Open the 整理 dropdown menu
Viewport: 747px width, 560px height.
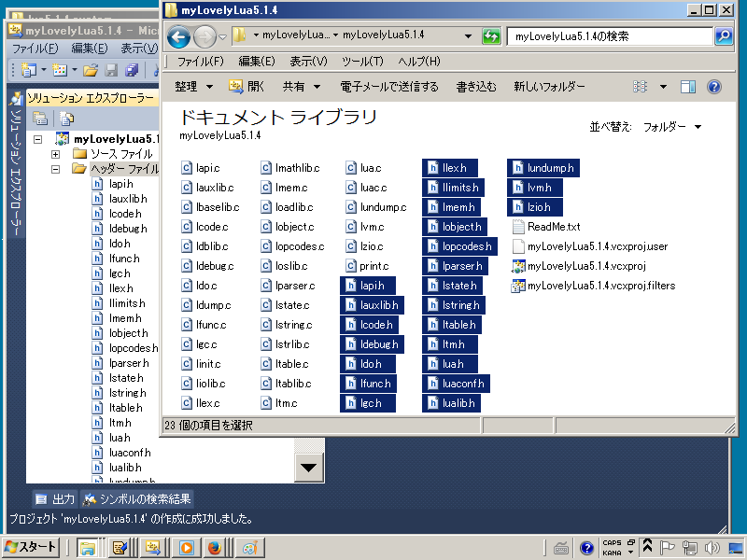point(193,87)
